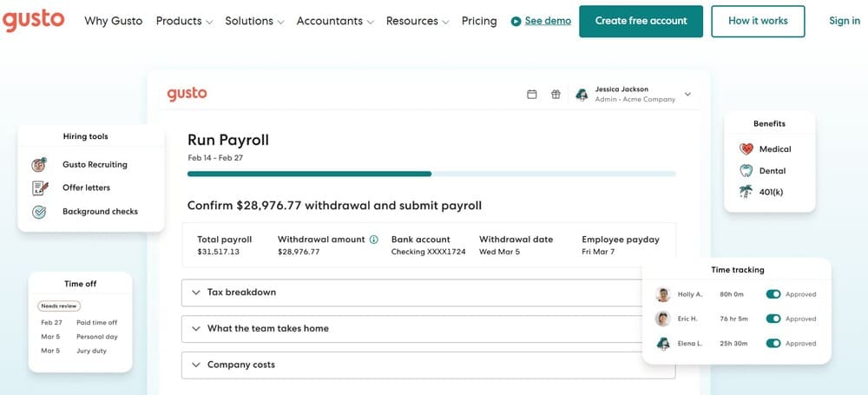
Task: Click the See demo link
Action: pos(547,21)
